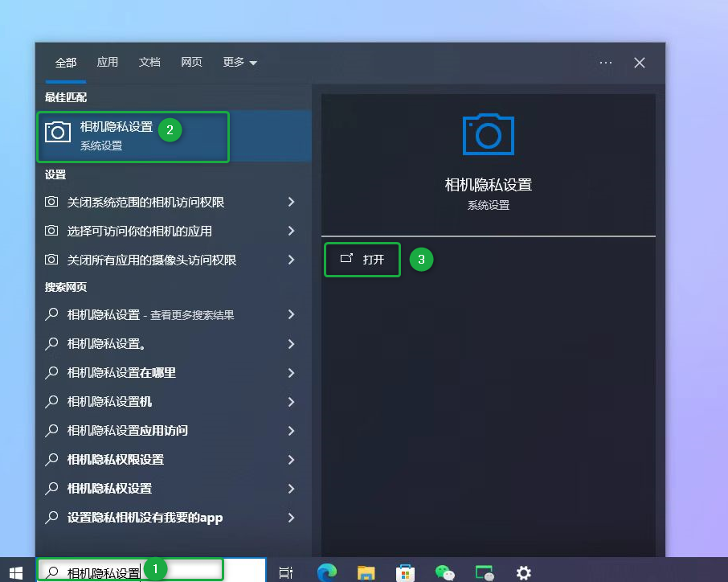Click camera icon beside 关闭系统范围的相机访问权限
Image resolution: width=728 pixels, height=582 pixels.
click(51, 202)
